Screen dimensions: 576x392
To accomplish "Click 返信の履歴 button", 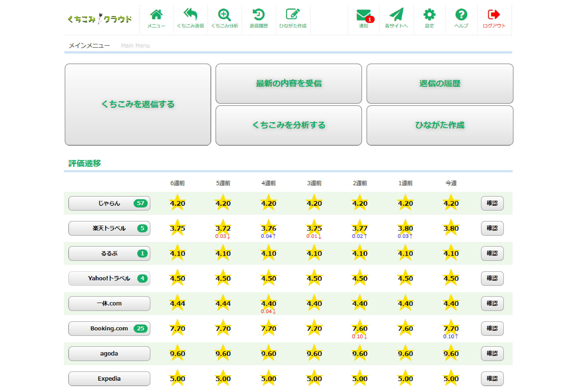I will (x=440, y=84).
